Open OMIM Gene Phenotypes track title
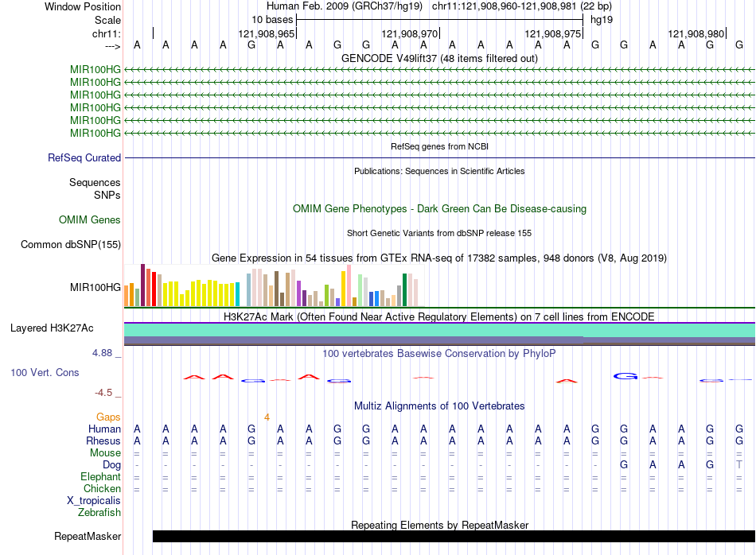 tap(439, 208)
